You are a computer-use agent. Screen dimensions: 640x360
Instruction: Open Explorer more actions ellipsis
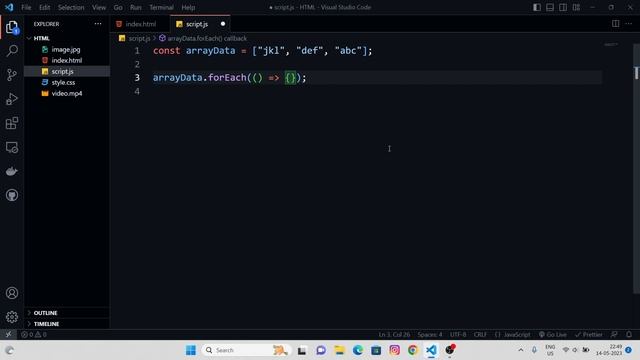(x=98, y=24)
